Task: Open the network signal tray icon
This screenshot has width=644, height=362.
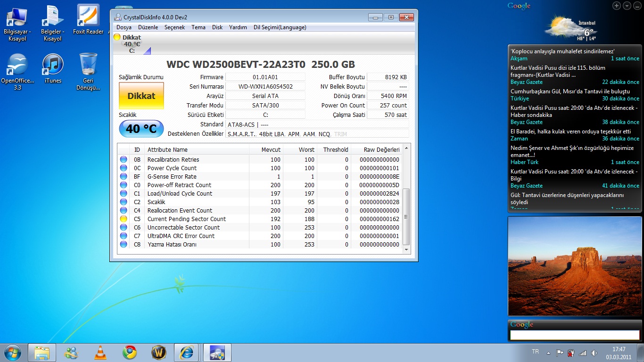Action: (x=583, y=353)
